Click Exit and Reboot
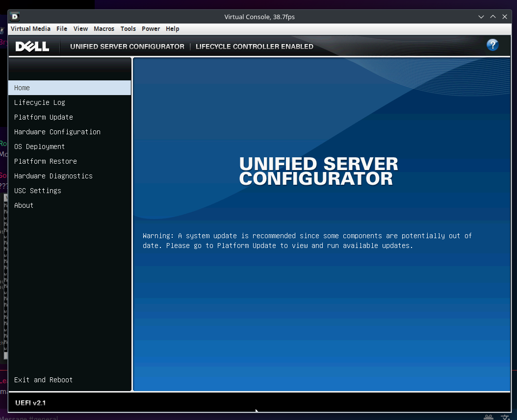517x420 pixels. click(43, 380)
